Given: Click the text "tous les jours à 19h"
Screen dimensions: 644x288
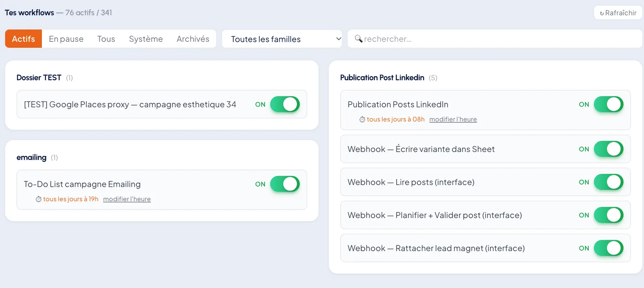Looking at the screenshot, I should tap(71, 199).
